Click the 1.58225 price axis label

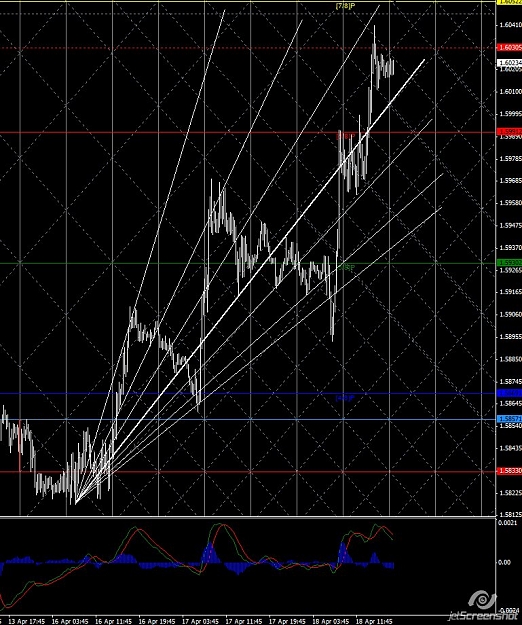[510, 493]
